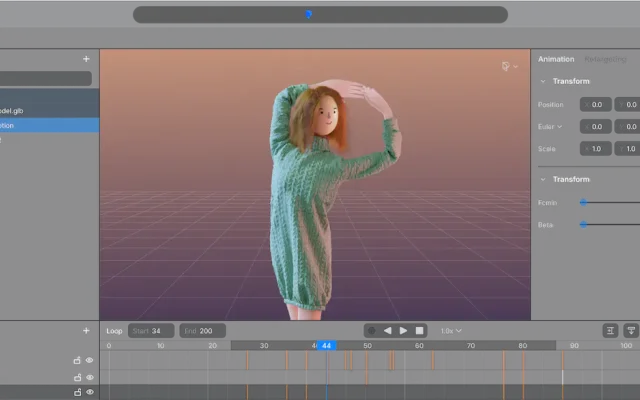
Task: Switch to the Retargeting tab
Action: (x=605, y=59)
